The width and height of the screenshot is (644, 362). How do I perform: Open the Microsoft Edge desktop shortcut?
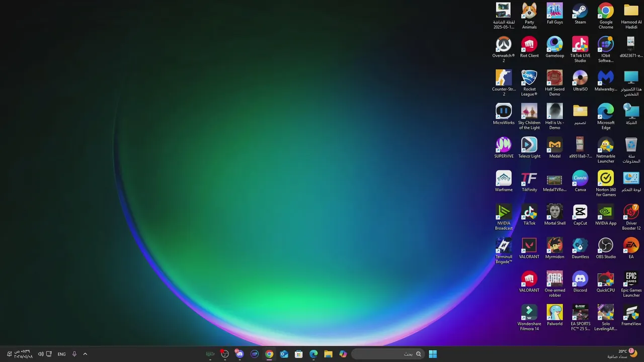[x=606, y=117]
